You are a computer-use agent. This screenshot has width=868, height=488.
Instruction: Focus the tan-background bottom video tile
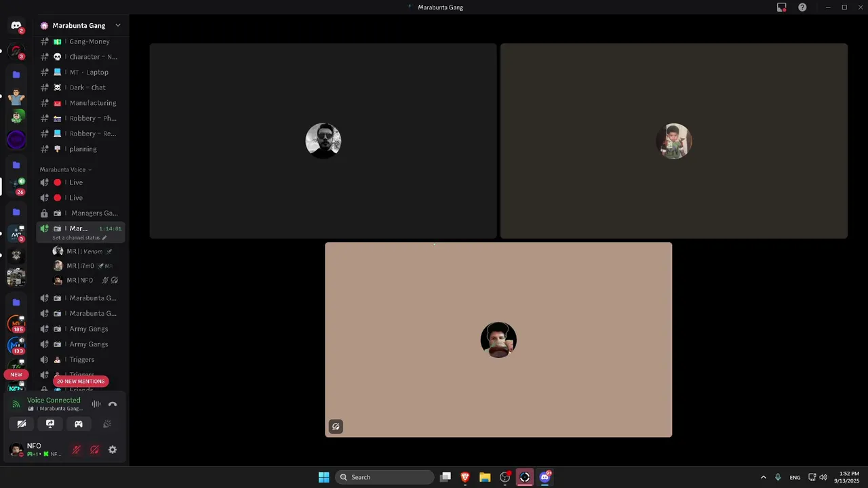coord(498,340)
